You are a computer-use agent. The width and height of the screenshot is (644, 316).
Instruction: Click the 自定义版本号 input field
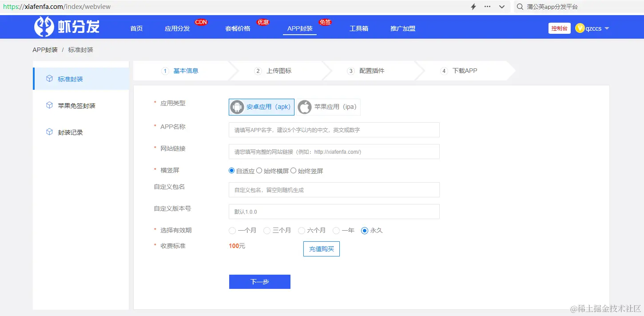334,212
